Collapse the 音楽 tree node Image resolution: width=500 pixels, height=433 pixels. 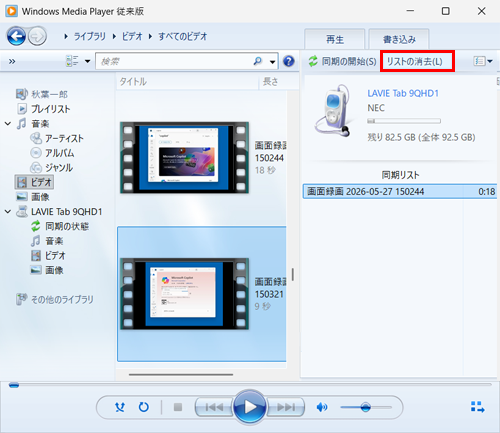point(8,124)
